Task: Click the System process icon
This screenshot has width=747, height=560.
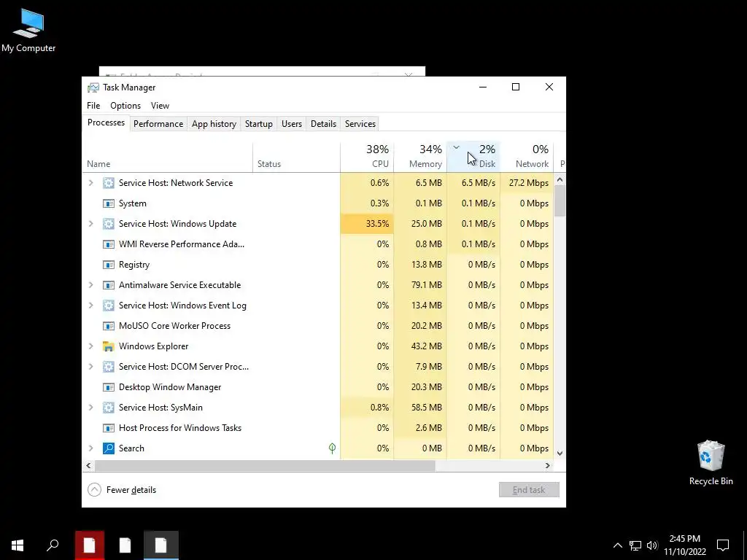Action: tap(109, 203)
